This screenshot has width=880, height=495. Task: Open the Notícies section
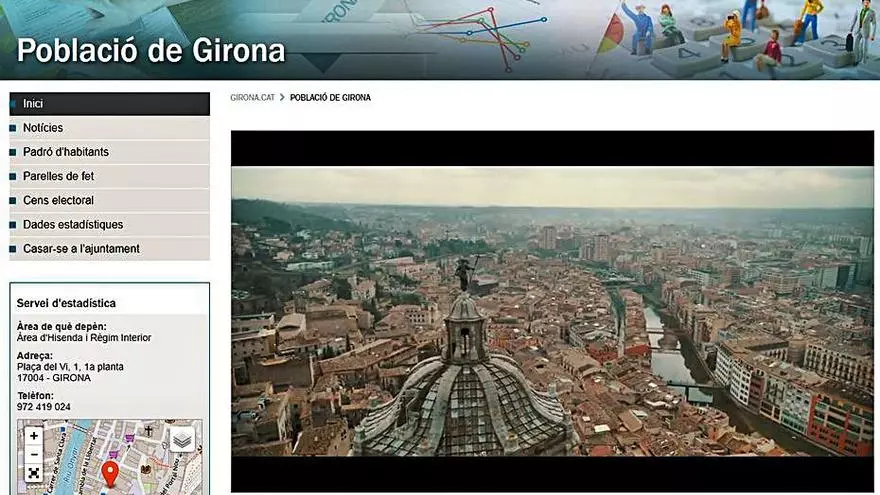[43, 128]
